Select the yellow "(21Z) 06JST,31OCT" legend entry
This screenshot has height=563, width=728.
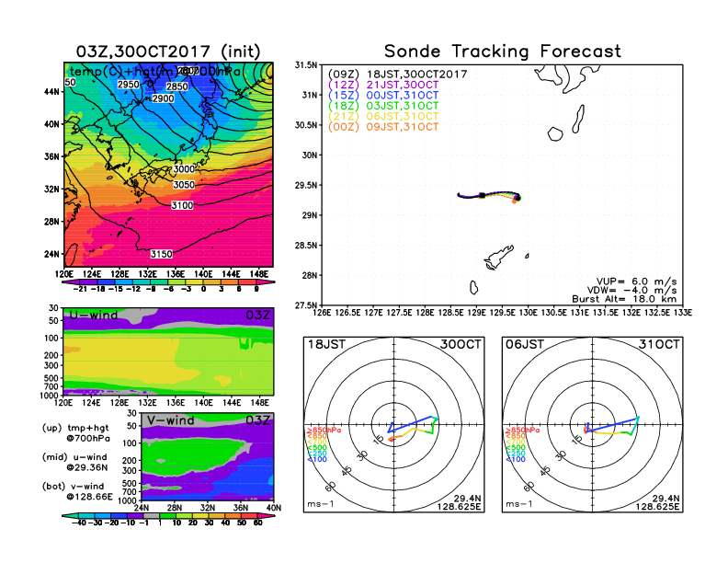pyautogui.click(x=383, y=116)
